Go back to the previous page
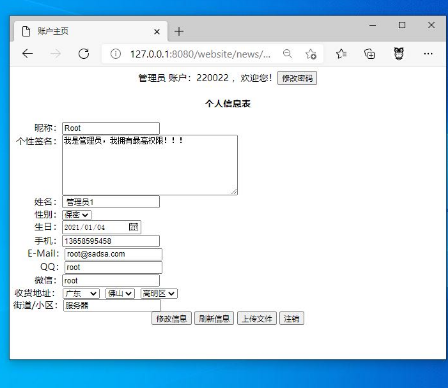 tap(27, 53)
